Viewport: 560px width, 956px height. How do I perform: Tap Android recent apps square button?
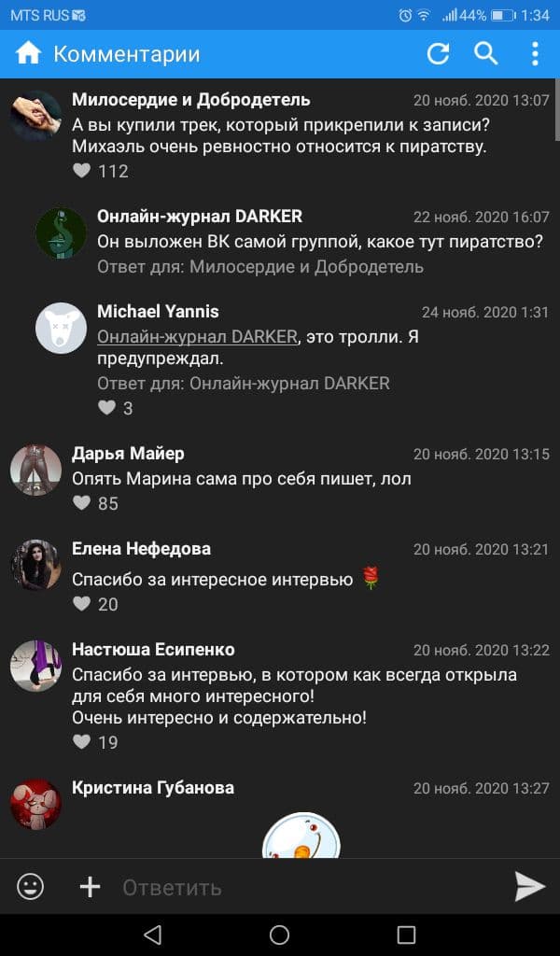406,934
